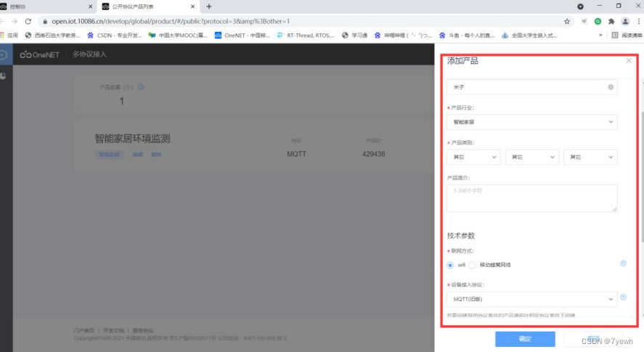Open the 服务协议 footer link
Screen dimensions: 644x352
tap(143, 330)
